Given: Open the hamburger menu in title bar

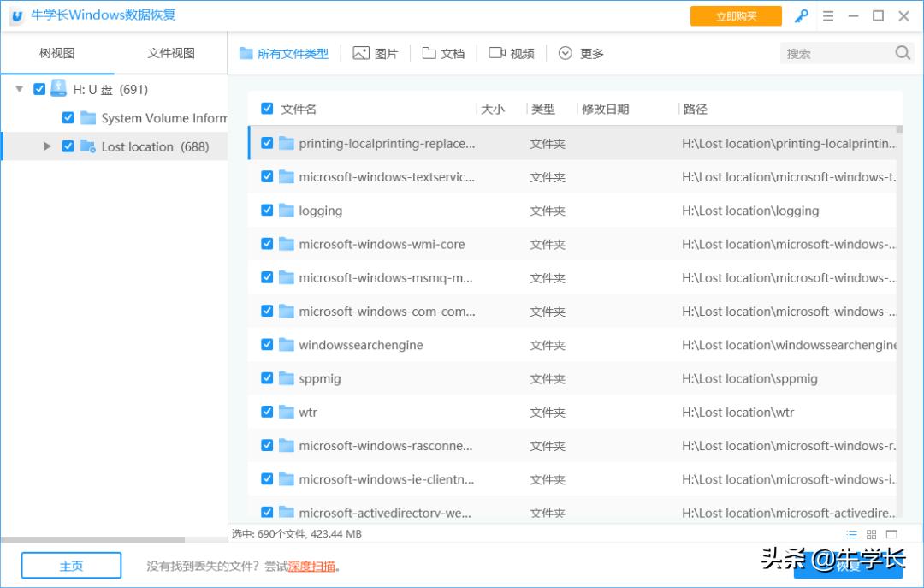Looking at the screenshot, I should (x=828, y=15).
